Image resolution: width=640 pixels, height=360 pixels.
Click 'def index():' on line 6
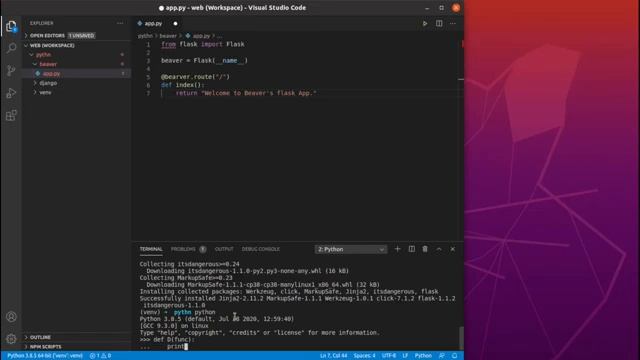(182, 85)
